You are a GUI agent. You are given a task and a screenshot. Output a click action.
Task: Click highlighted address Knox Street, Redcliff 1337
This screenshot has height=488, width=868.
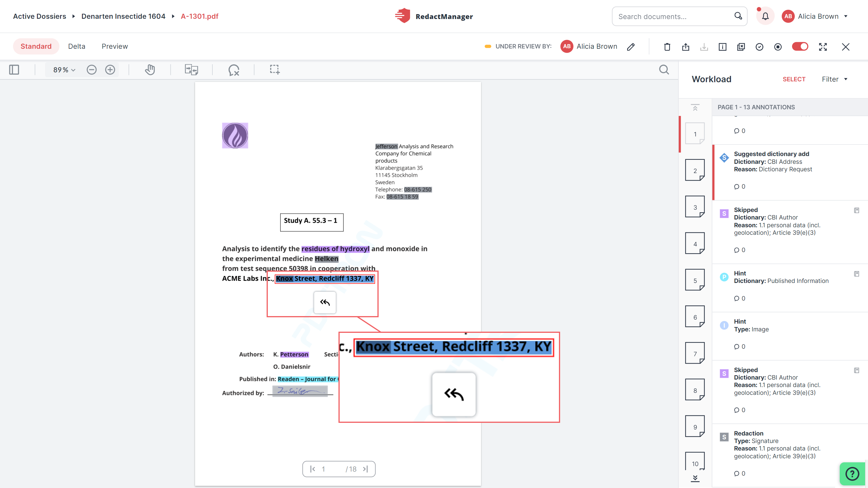click(x=324, y=279)
